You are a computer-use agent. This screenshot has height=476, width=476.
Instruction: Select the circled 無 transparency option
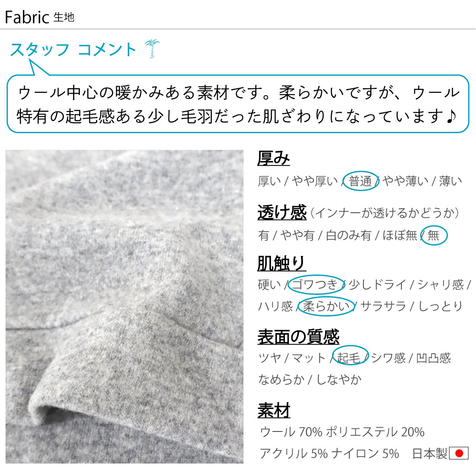tap(434, 235)
